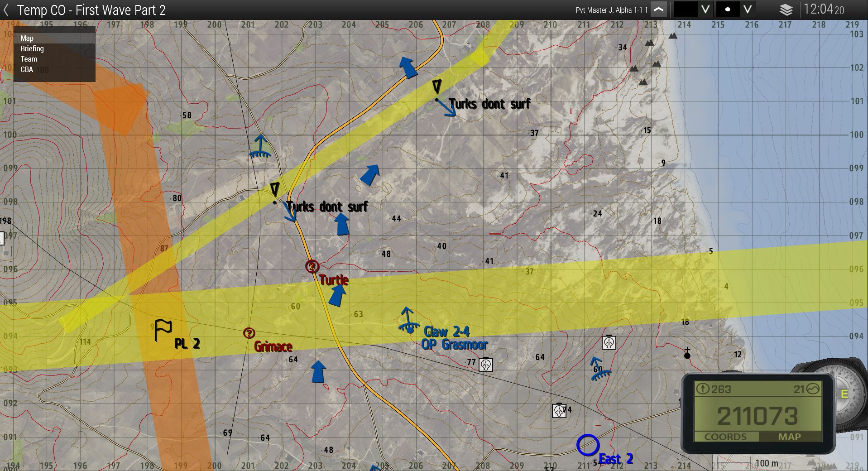This screenshot has height=471, width=868.
Task: Click hill elevation number 80
Action: pos(177,198)
